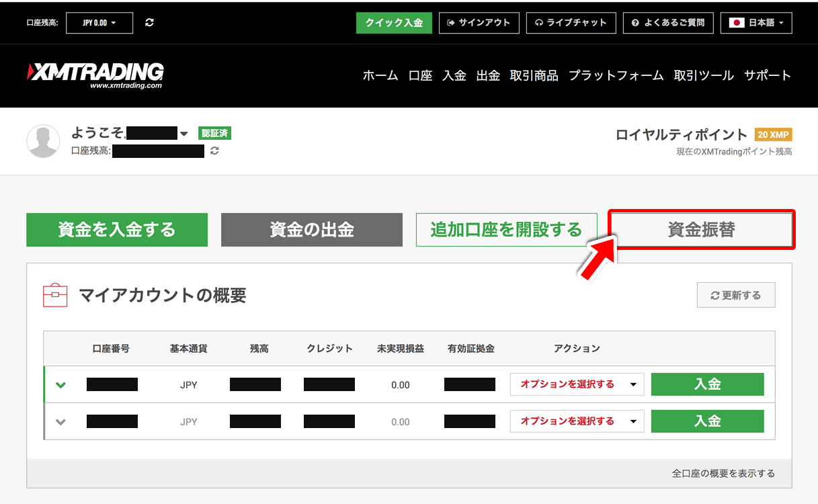Image resolution: width=818 pixels, height=504 pixels.
Task: Refresh the 口座残高 next to the profile
Action: pyautogui.click(x=214, y=151)
